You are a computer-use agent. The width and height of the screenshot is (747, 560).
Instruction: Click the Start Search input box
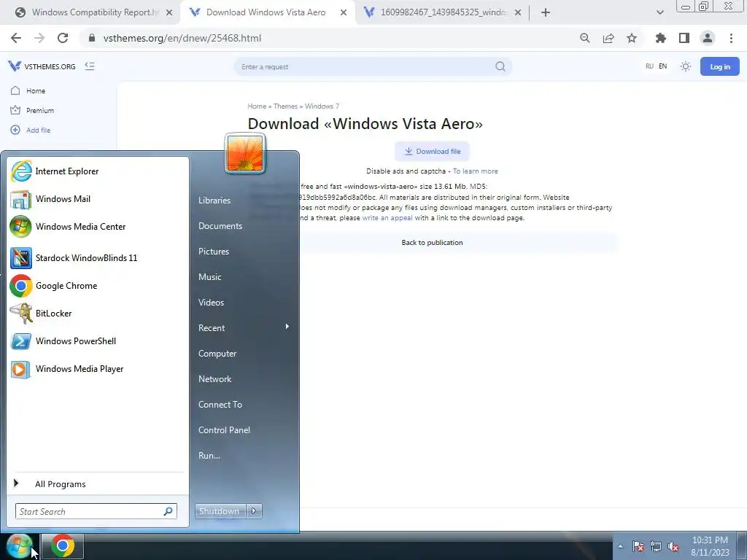(96, 511)
